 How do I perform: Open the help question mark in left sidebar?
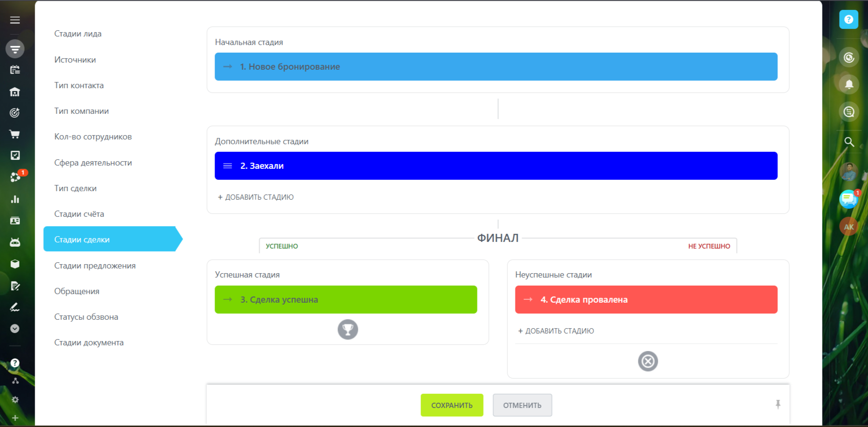tap(15, 363)
